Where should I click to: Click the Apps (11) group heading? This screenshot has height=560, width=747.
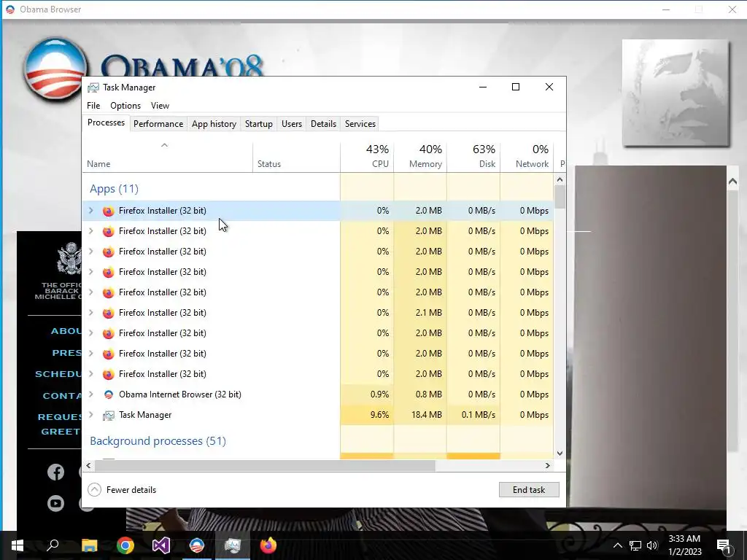tap(114, 189)
